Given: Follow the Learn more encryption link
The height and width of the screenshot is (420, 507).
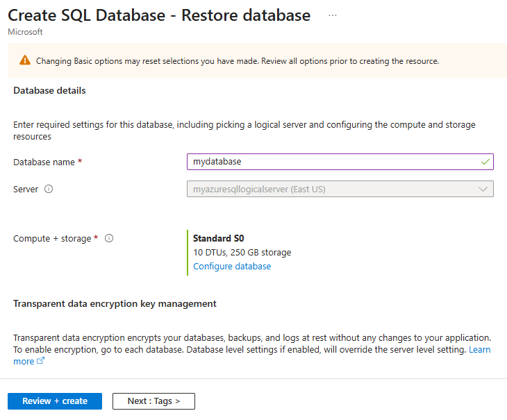Looking at the screenshot, I should (x=479, y=350).
